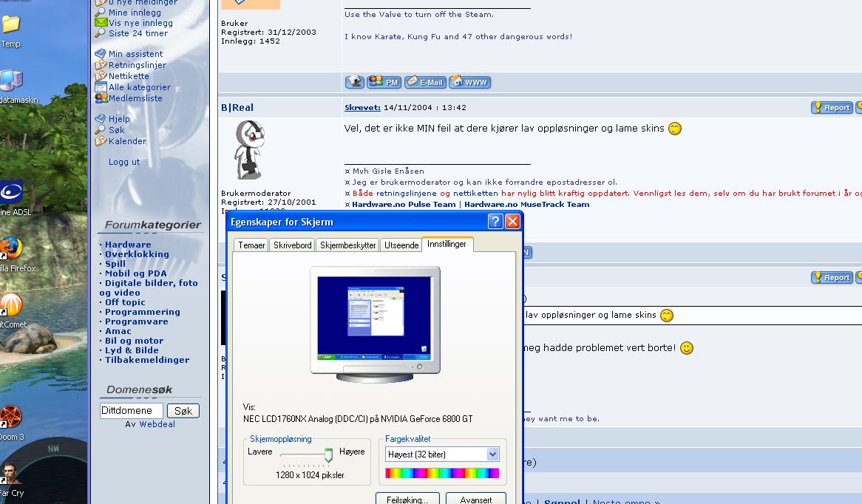Viewport: 862px width, 504px height.
Task: Open the Søk link in sidebar menu
Action: 117,130
